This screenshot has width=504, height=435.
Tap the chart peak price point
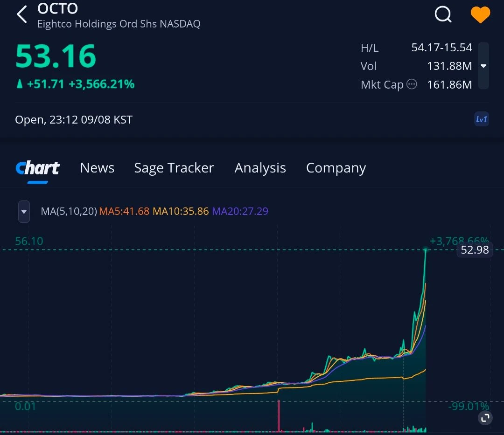pyautogui.click(x=426, y=249)
